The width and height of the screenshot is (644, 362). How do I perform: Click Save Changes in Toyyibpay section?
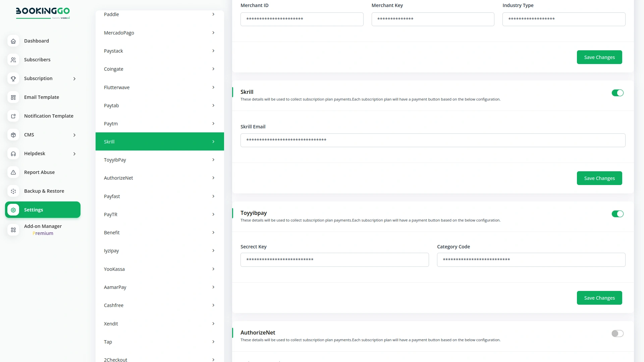(599, 298)
